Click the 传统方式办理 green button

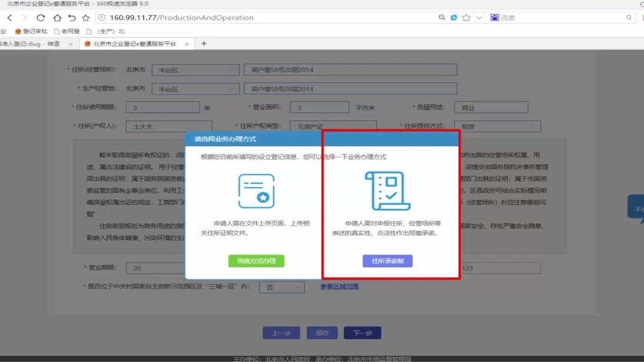[256, 261]
